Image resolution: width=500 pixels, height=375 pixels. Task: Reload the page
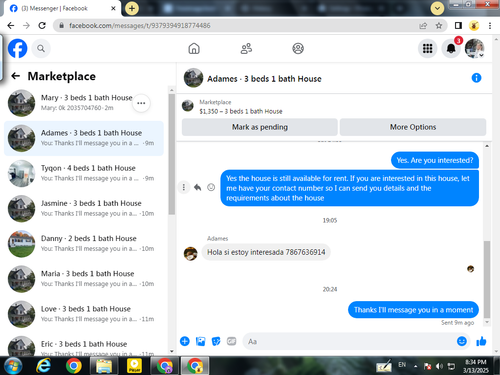tap(42, 26)
